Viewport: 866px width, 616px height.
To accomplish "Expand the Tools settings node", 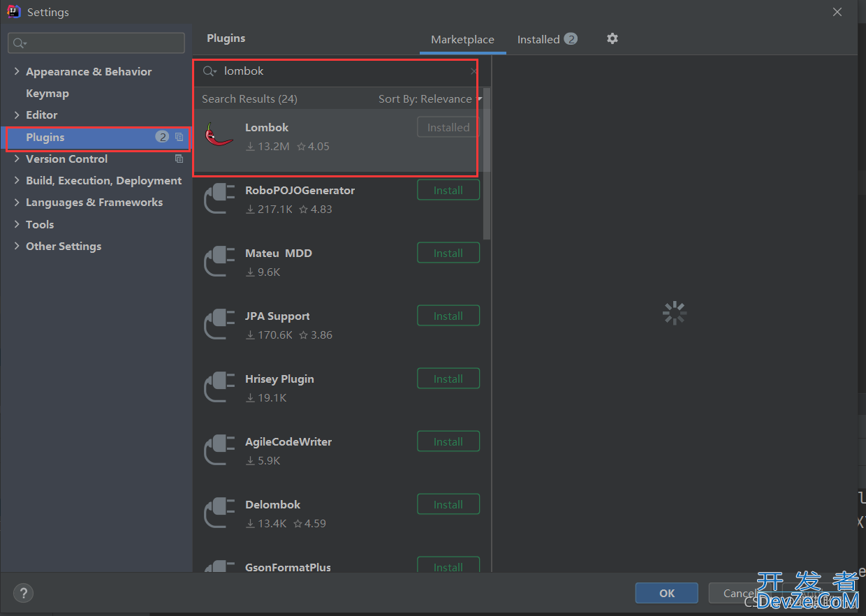I will (x=17, y=224).
